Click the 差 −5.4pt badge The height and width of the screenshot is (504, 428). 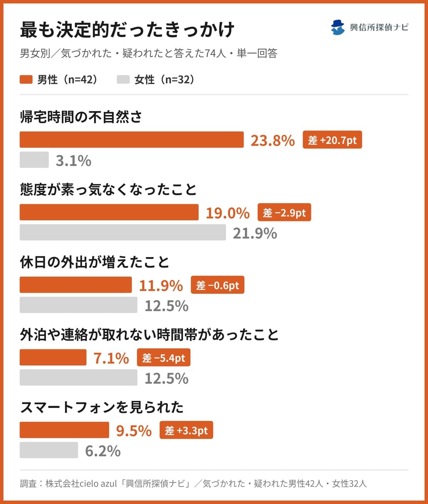[x=164, y=357]
